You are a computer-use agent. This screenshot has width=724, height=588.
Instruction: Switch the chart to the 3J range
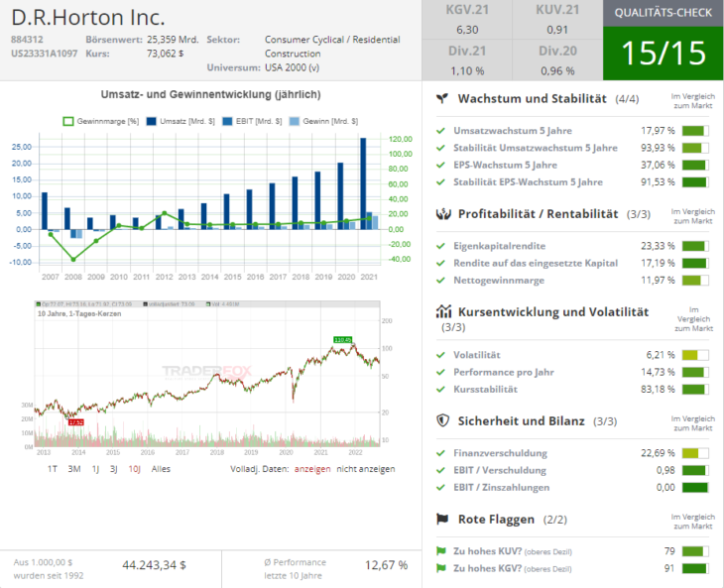click(x=114, y=469)
